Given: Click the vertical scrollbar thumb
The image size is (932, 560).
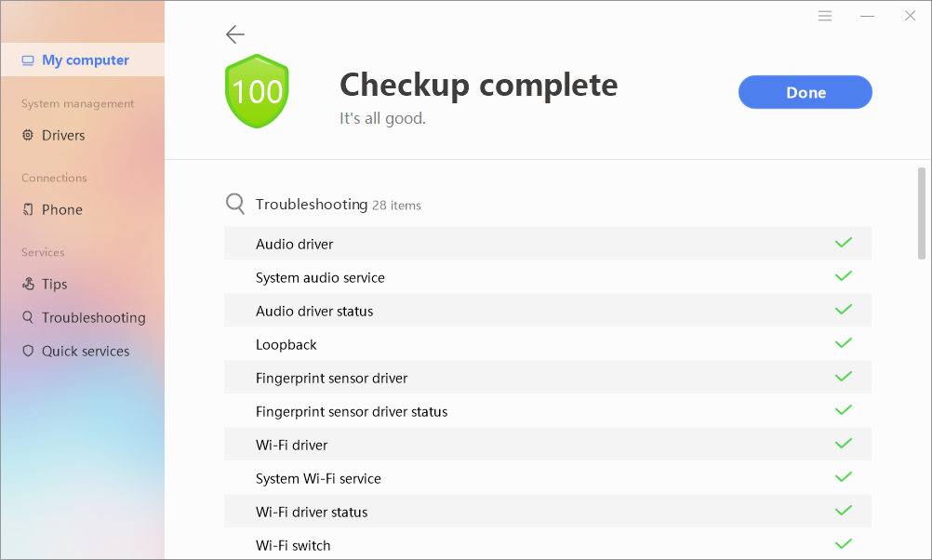Looking at the screenshot, I should (x=922, y=213).
